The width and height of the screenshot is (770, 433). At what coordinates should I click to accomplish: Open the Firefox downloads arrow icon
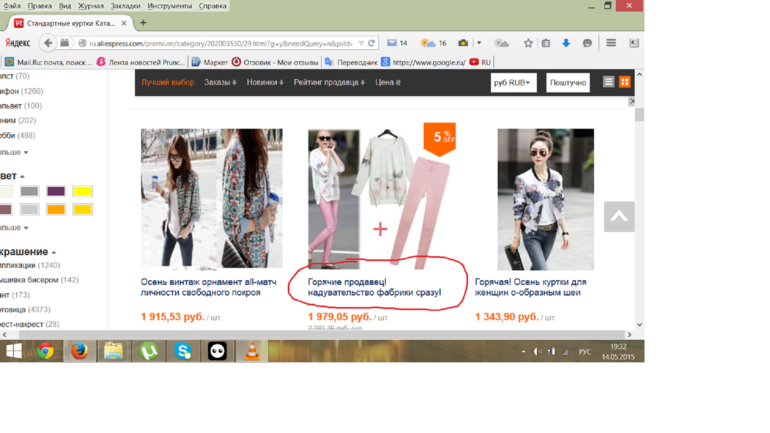[x=566, y=43]
